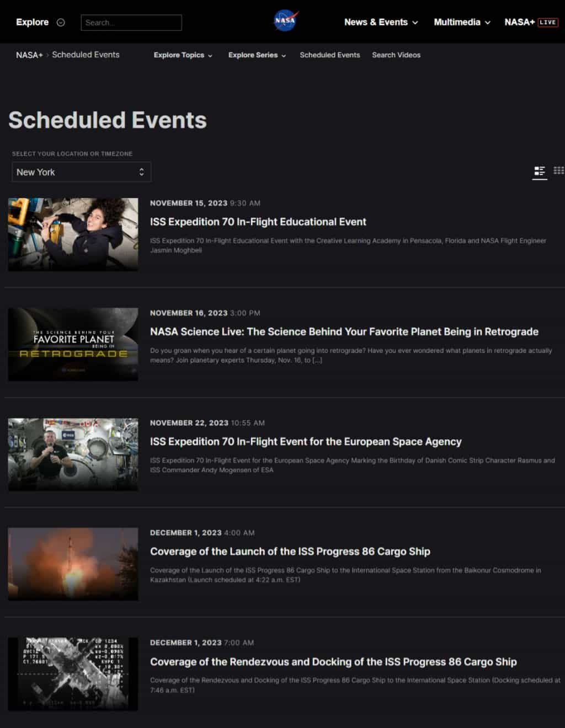Expand the Multimedia menu
Screen dimensions: 565x728
point(462,22)
